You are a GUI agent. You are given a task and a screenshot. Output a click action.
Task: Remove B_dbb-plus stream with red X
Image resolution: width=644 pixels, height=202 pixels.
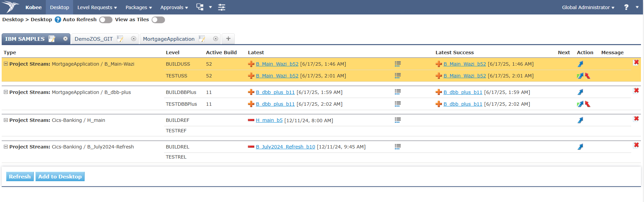(636, 90)
